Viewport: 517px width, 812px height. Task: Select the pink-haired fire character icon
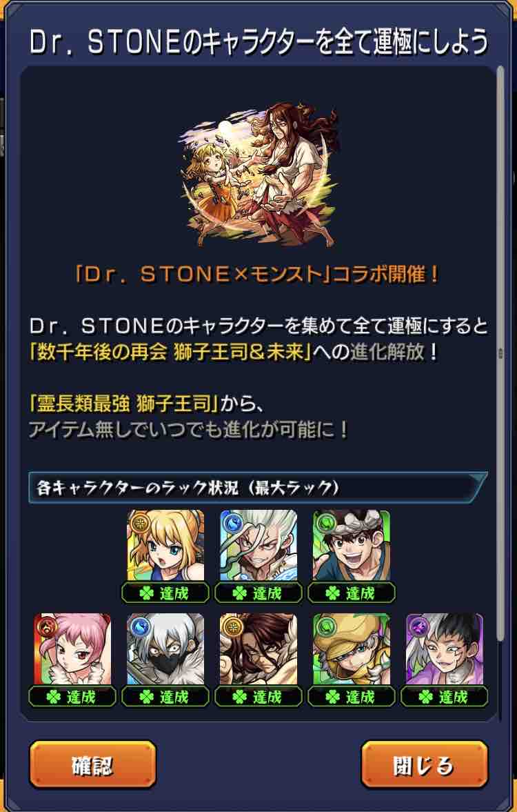[72, 649]
